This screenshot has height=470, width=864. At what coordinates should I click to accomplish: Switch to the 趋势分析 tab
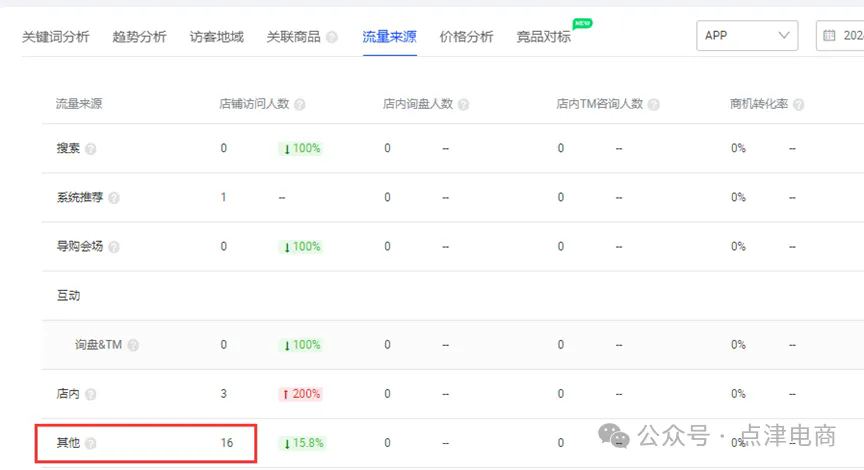pyautogui.click(x=139, y=37)
